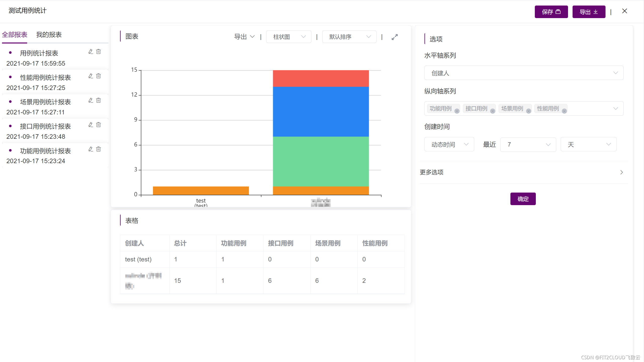The height and width of the screenshot is (362, 644).
Task: Delete the 性能用例统计报表 report
Action: pyautogui.click(x=99, y=76)
